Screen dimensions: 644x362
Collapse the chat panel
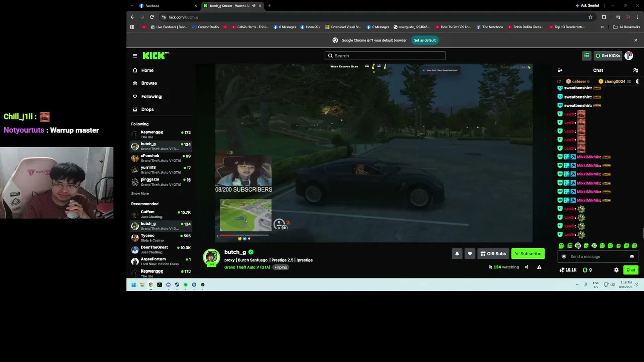point(560,70)
